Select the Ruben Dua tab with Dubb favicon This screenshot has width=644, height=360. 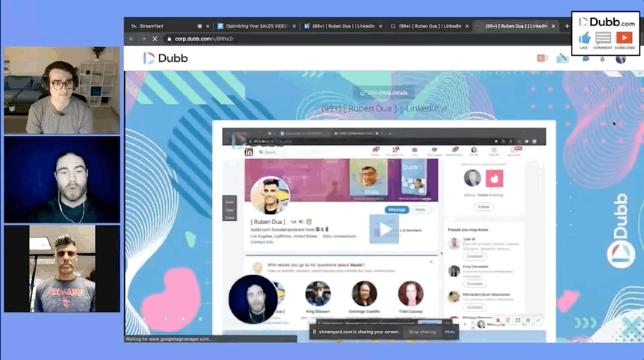tap(430, 26)
